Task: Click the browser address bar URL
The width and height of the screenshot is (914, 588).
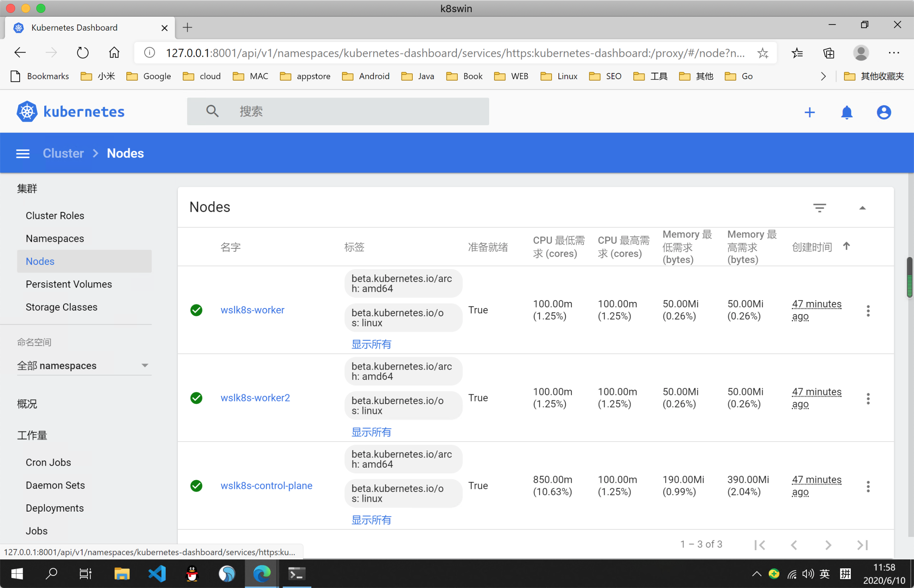Action: [x=455, y=53]
